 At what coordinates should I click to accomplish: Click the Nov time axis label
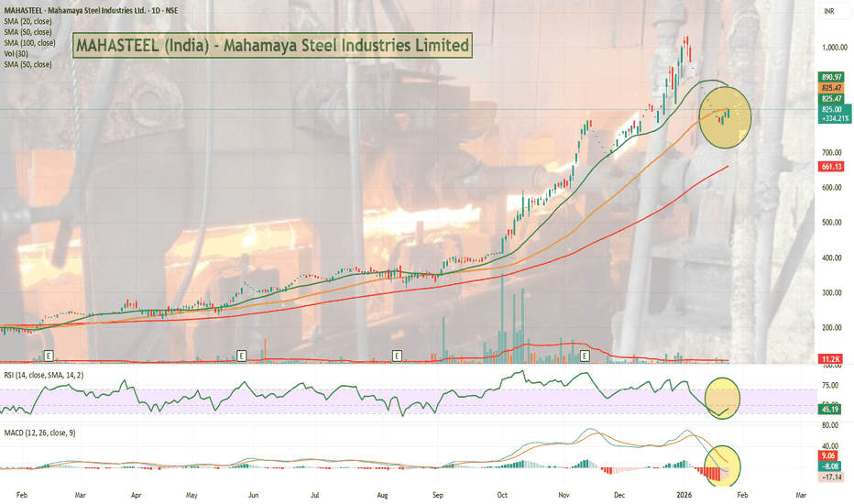coord(564,495)
